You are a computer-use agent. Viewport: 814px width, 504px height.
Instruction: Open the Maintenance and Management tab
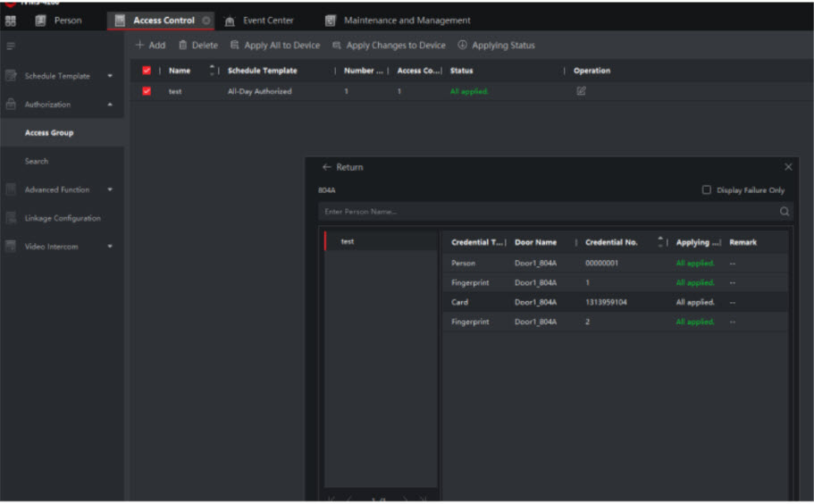point(407,21)
